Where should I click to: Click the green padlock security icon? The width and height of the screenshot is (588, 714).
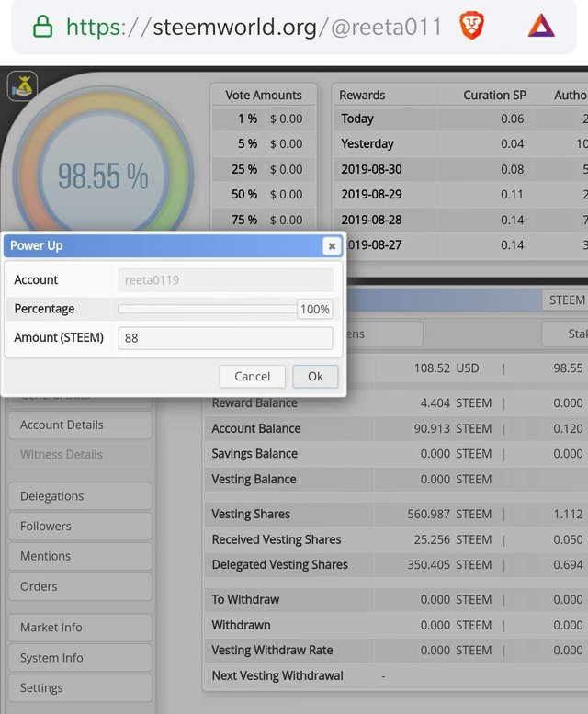point(43,27)
